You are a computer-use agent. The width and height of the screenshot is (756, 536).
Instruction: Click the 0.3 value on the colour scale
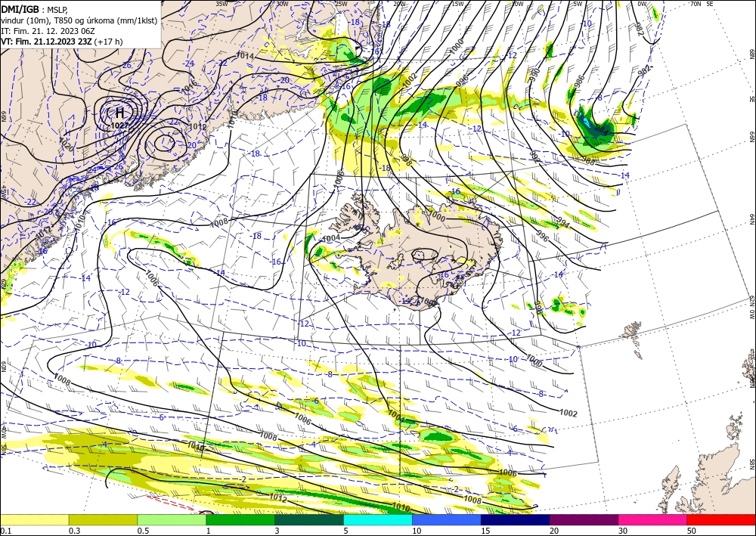[74, 531]
